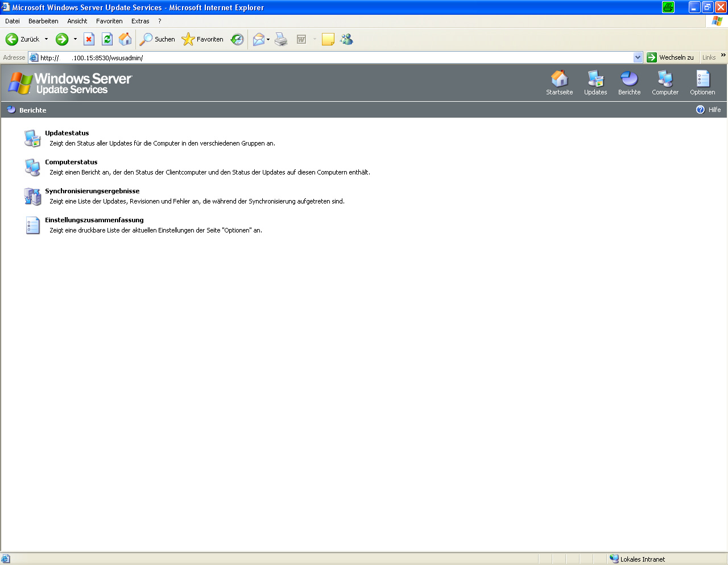Open the Updatestatus report link
Image resolution: width=728 pixels, height=565 pixels.
[x=67, y=133]
